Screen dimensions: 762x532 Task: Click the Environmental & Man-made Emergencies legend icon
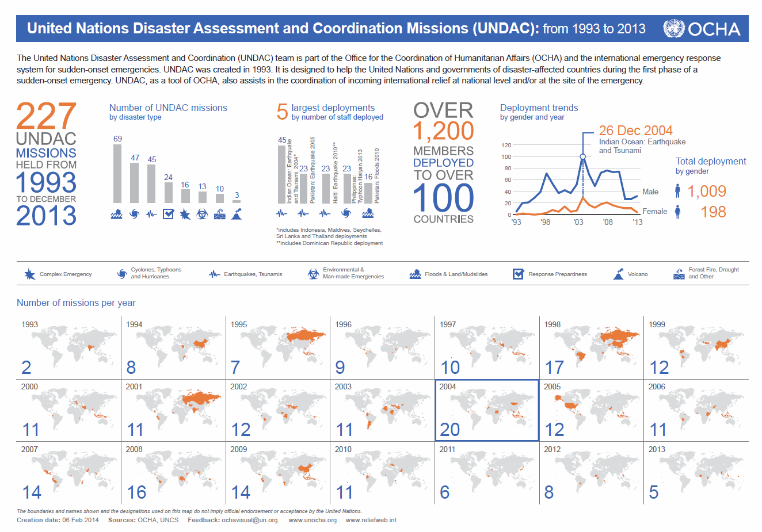313,274
